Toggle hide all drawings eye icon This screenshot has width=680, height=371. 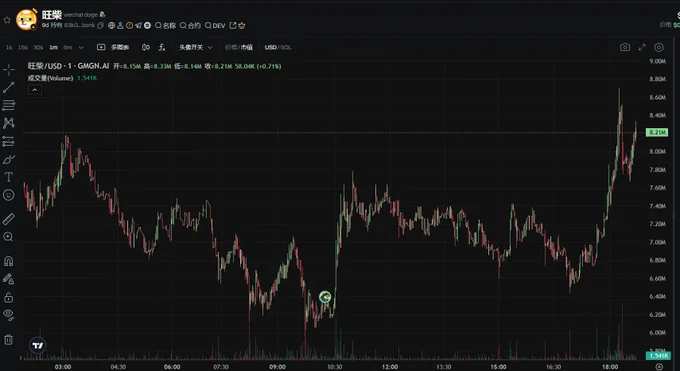[9, 315]
